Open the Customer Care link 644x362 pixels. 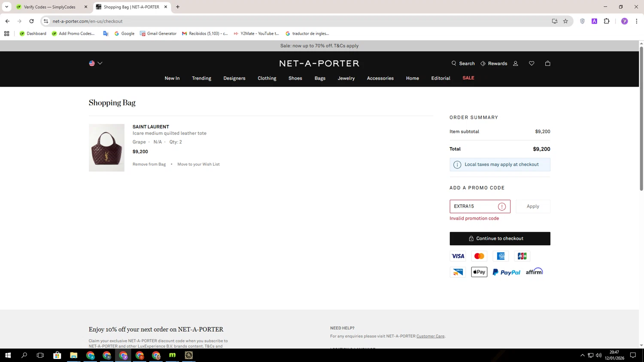coord(430,336)
